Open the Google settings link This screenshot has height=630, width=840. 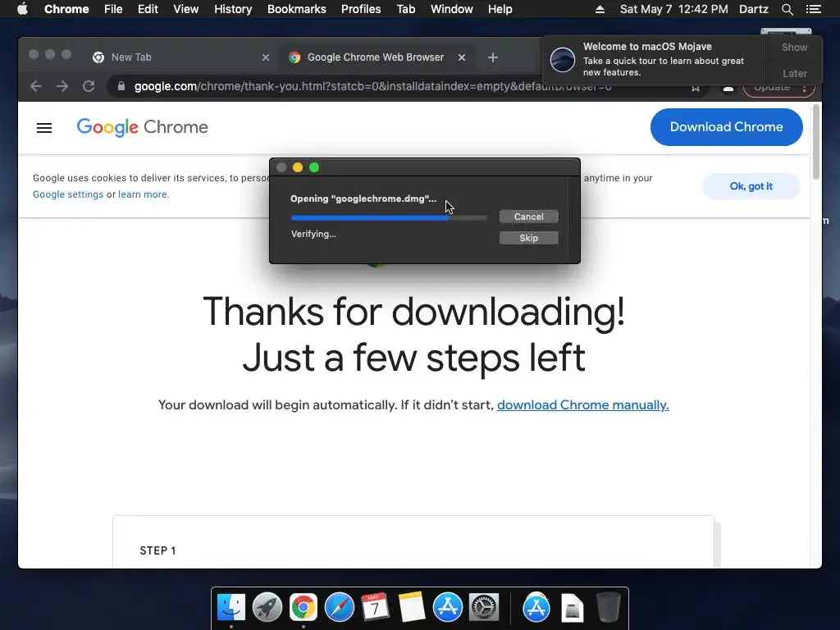pos(68,194)
